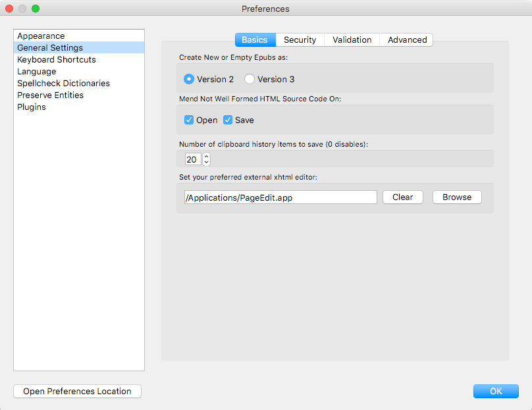Open Spellcheck Dictionaries preferences

click(63, 83)
